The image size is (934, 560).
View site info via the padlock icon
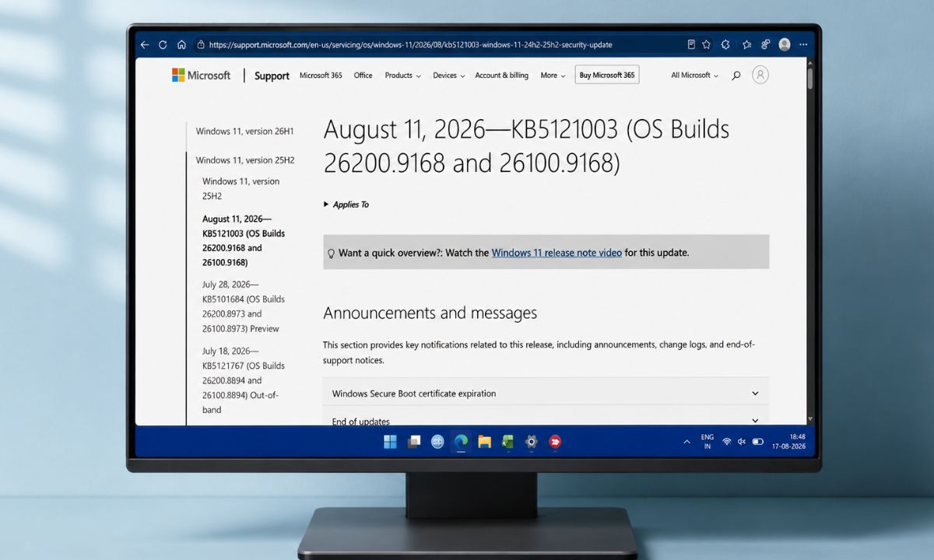point(201,45)
